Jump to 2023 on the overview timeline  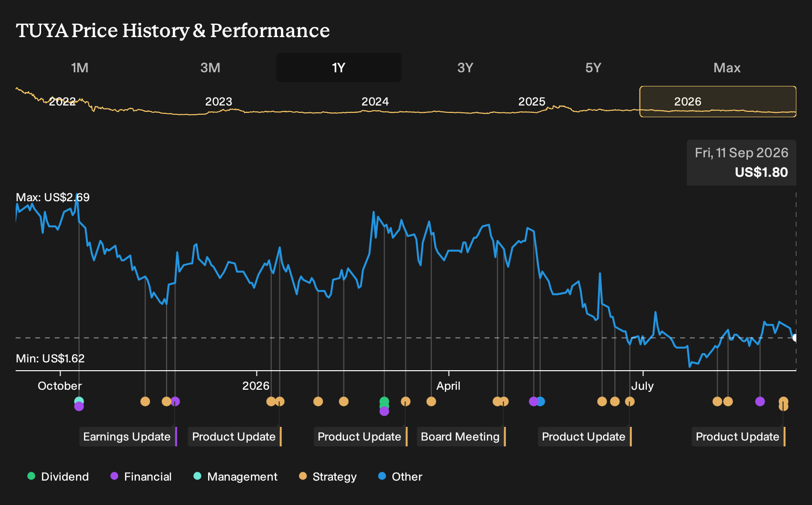(218, 102)
